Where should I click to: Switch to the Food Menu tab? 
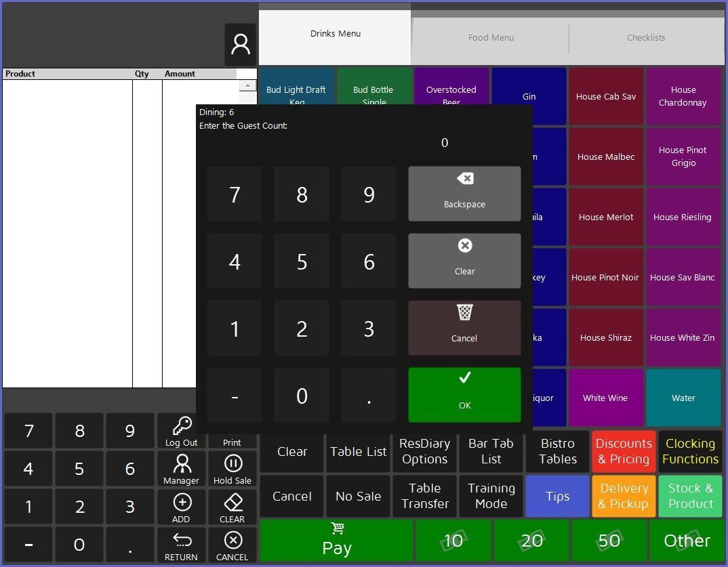(491, 38)
